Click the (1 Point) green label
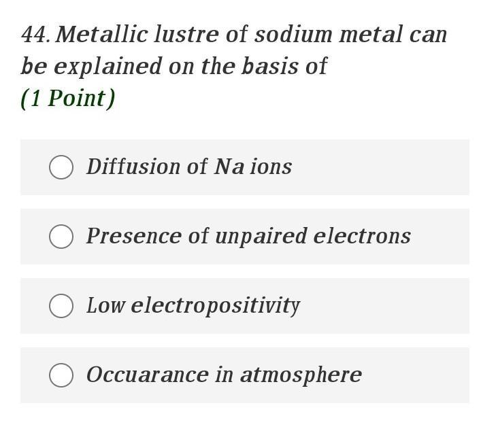481x448 pixels. pos(68,99)
